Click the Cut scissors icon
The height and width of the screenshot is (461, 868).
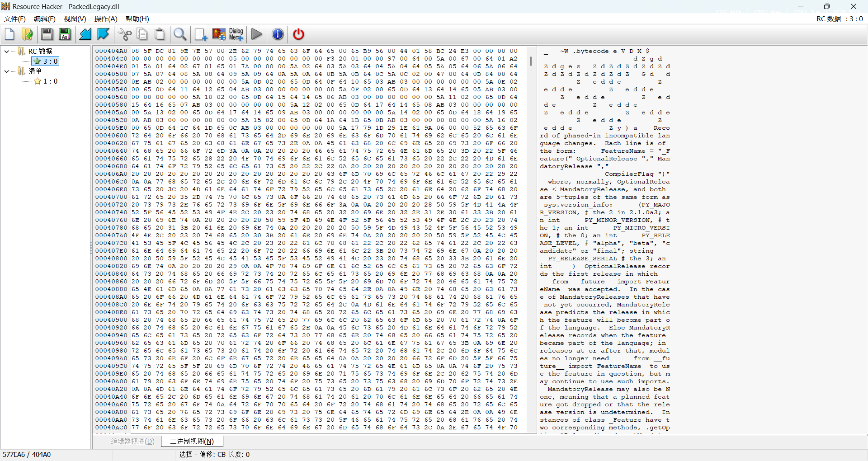(124, 34)
